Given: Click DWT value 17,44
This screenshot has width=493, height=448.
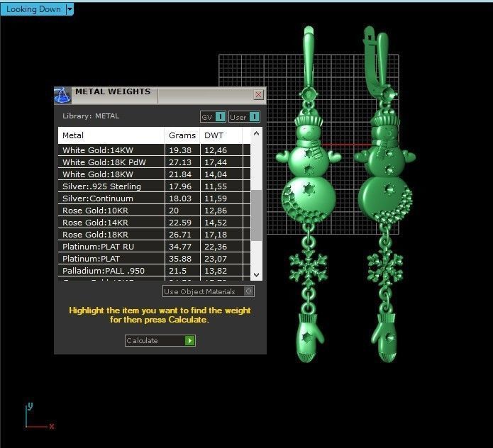Looking at the screenshot, I should click(216, 162).
